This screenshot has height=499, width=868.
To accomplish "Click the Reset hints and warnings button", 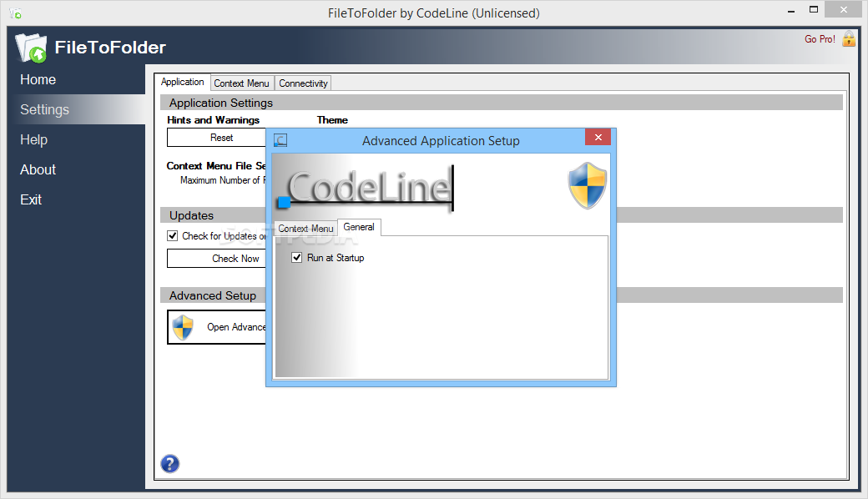I will [x=217, y=138].
